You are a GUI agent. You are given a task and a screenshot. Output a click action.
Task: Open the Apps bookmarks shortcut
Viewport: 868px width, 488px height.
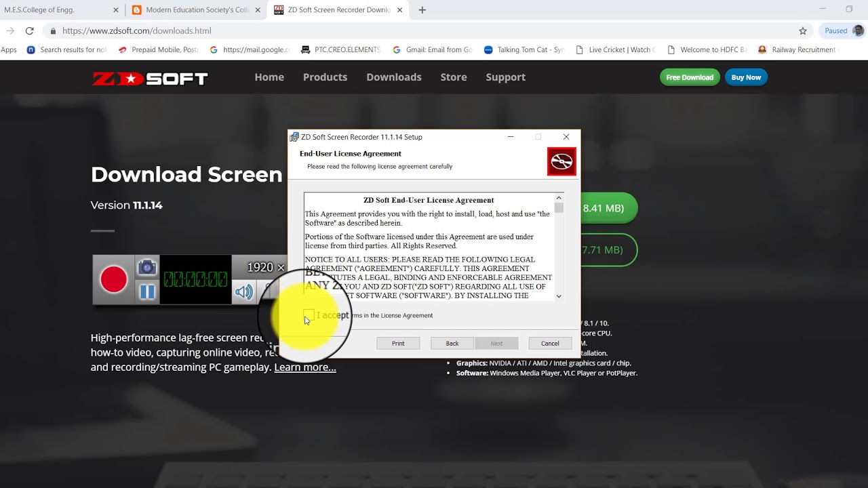click(x=9, y=49)
